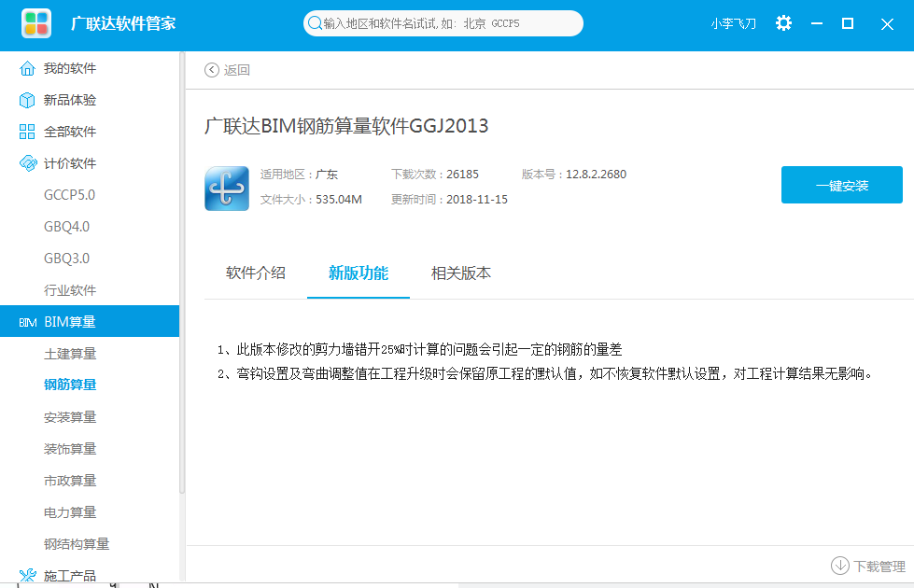Click the icon beside 计价软件
The image size is (914, 588).
[27, 163]
